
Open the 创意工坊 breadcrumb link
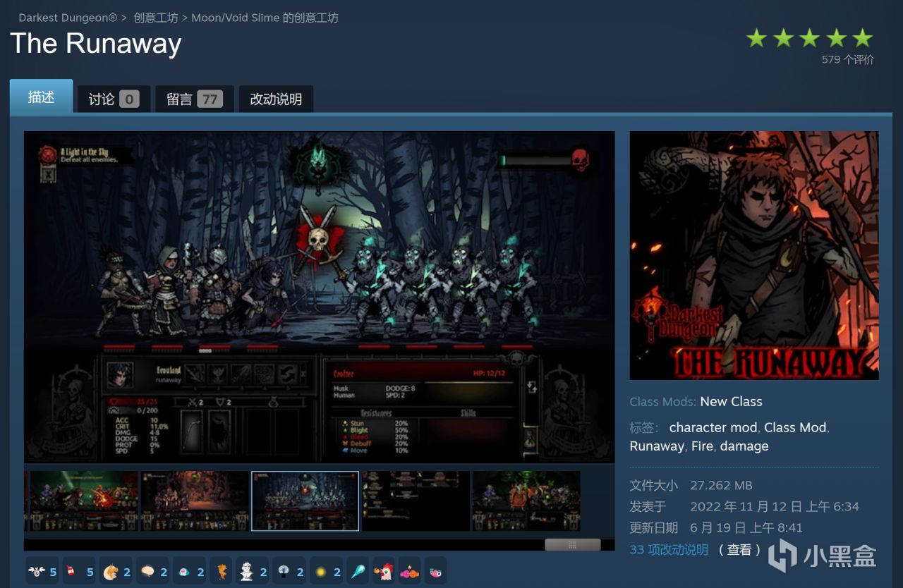(x=156, y=18)
